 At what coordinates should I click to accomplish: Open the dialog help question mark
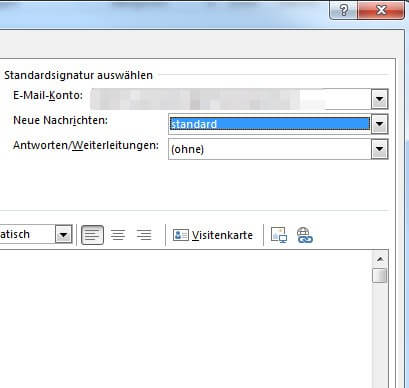click(343, 10)
